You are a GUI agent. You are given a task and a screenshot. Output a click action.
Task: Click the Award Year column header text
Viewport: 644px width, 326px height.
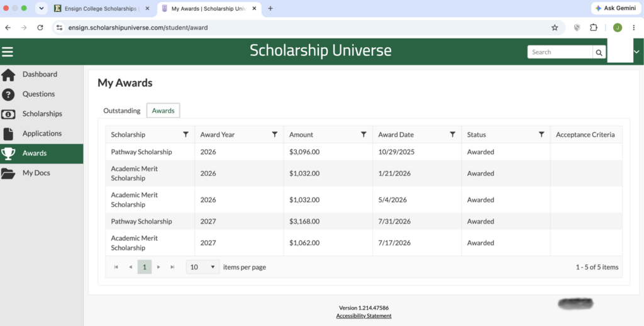pyautogui.click(x=217, y=134)
